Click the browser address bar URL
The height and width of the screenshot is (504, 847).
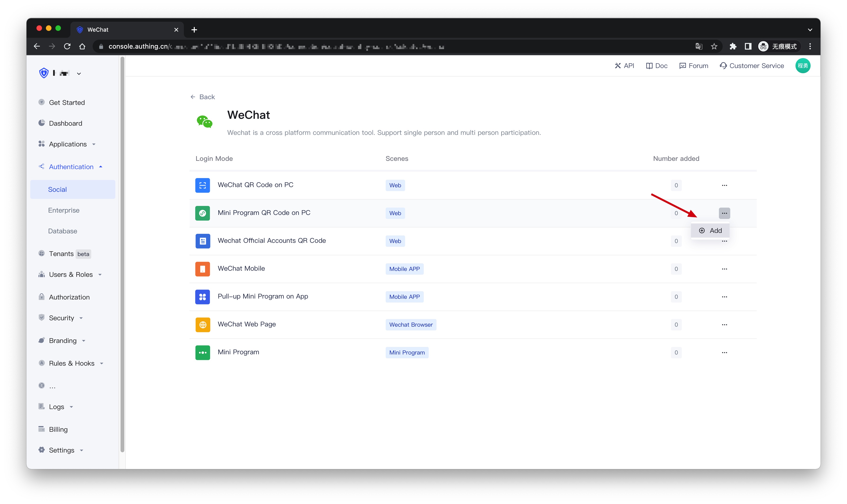tap(272, 47)
